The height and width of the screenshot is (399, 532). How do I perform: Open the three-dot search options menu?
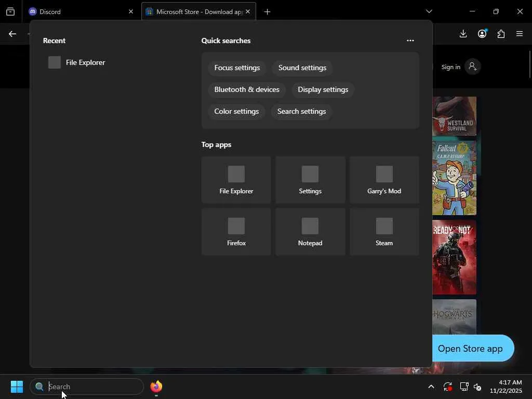[410, 41]
